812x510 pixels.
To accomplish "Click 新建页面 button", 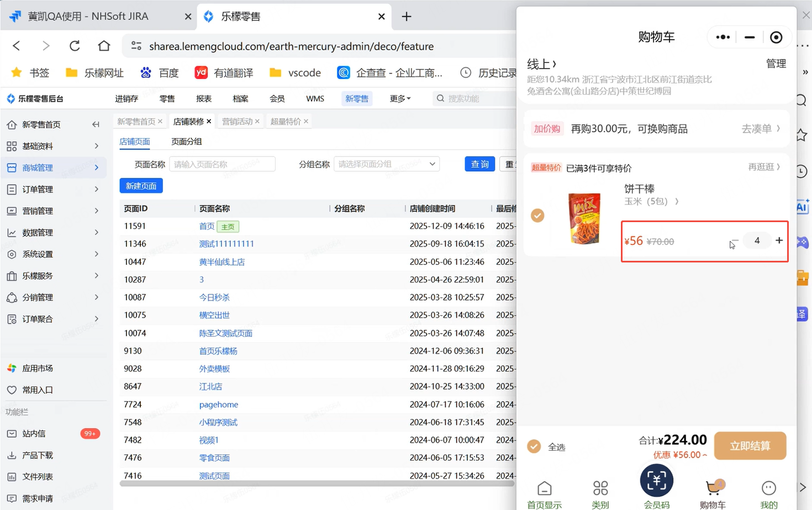I will [141, 186].
